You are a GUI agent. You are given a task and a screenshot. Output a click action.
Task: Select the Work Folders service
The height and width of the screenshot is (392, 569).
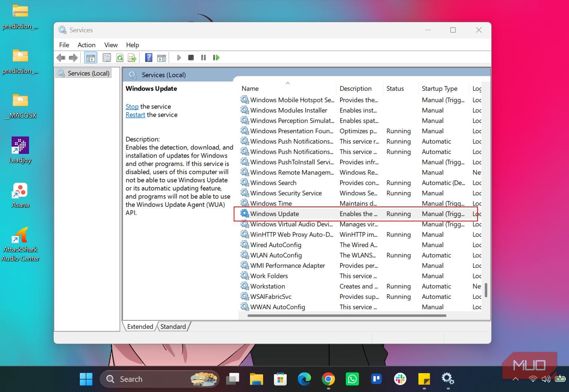[360, 275]
